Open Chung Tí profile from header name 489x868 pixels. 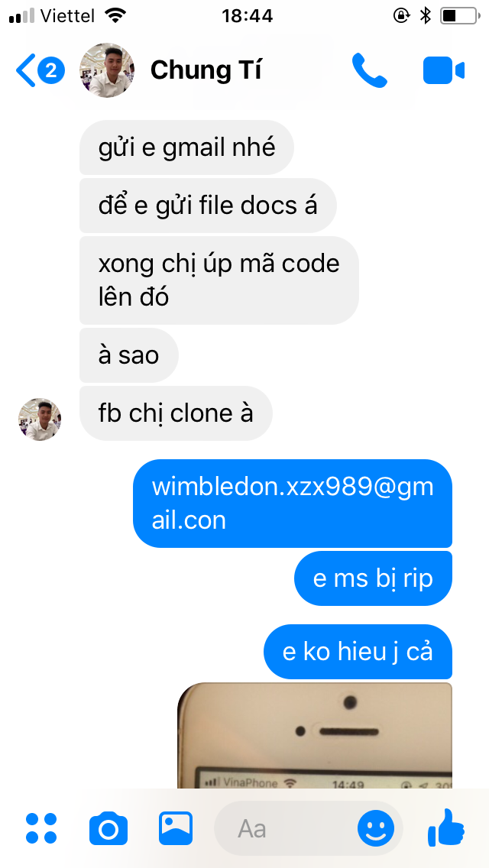coord(206,70)
